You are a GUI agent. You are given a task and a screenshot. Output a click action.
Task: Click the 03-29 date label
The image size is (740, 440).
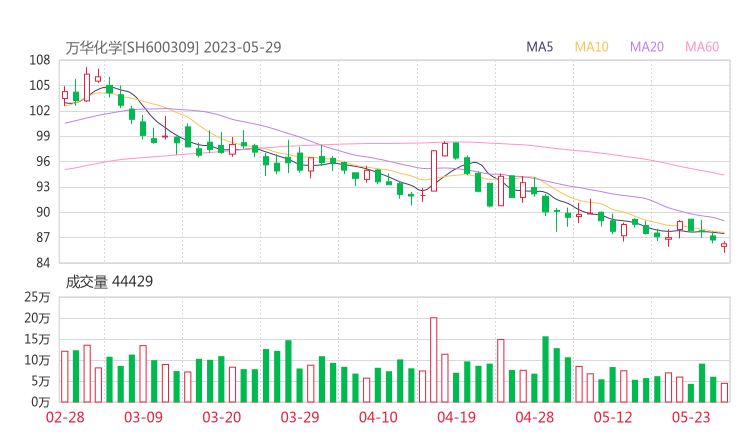pyautogui.click(x=300, y=417)
